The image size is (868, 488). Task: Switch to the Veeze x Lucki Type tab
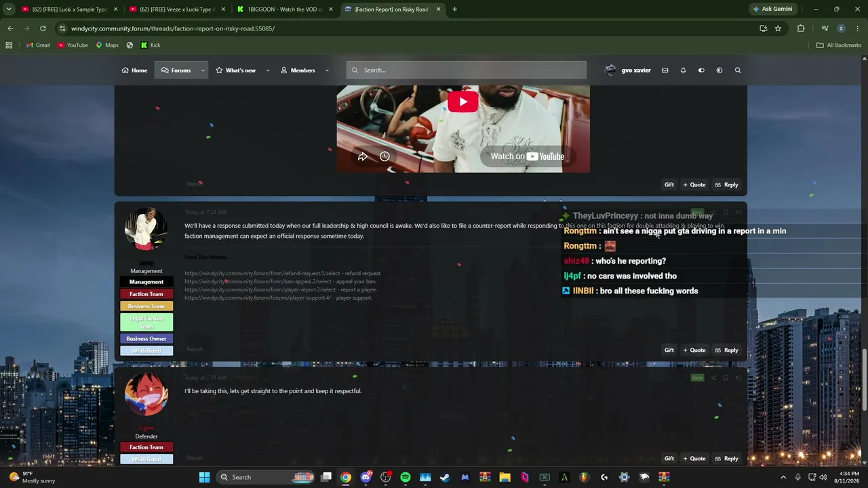pyautogui.click(x=176, y=9)
